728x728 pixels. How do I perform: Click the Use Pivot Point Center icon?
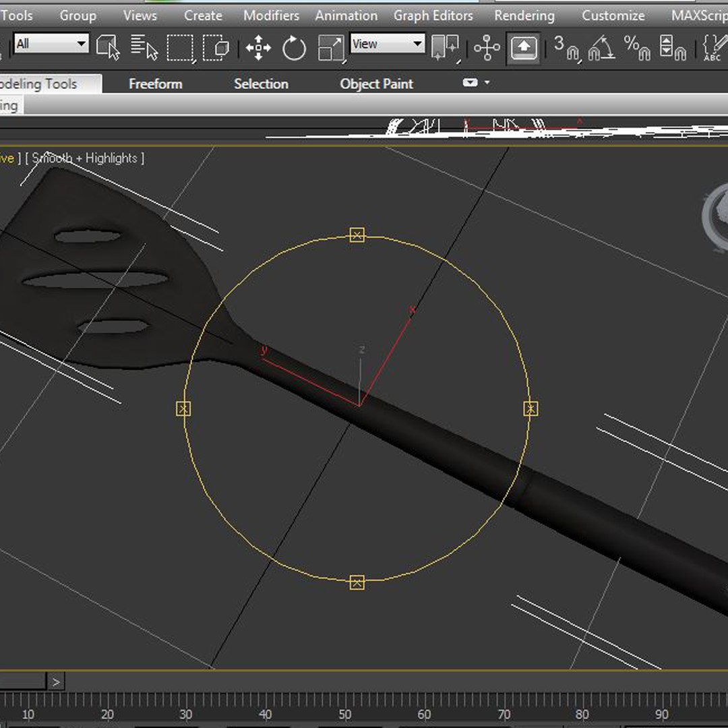pos(445,47)
